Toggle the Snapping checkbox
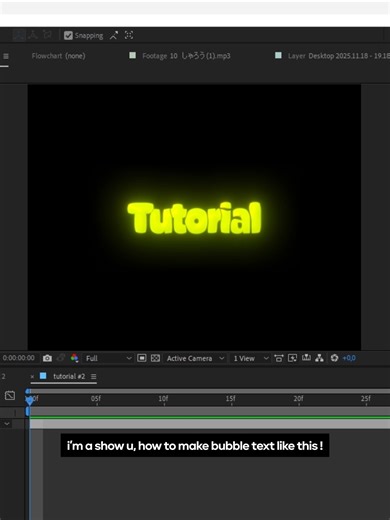Screen dimensions: 390x520 tap(68, 35)
